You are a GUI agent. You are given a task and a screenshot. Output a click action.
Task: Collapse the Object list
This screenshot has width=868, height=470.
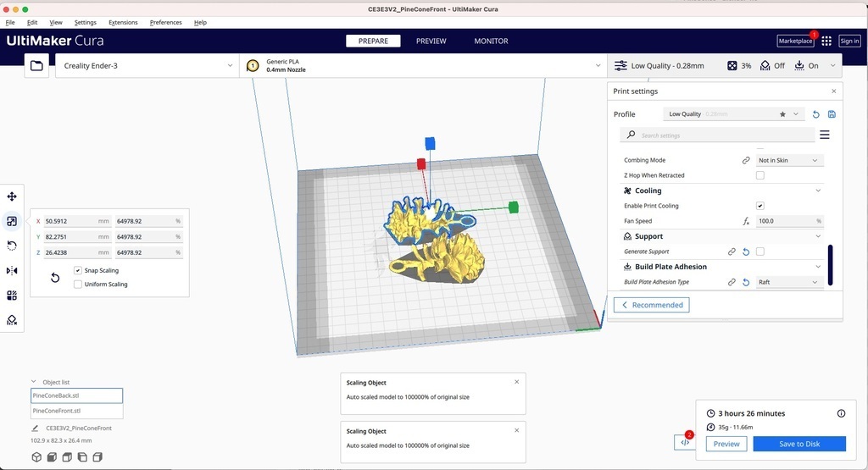[x=33, y=382]
